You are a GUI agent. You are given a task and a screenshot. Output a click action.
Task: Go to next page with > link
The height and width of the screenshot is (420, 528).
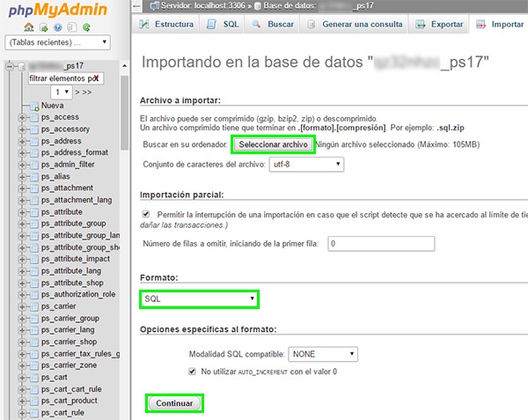(77, 92)
